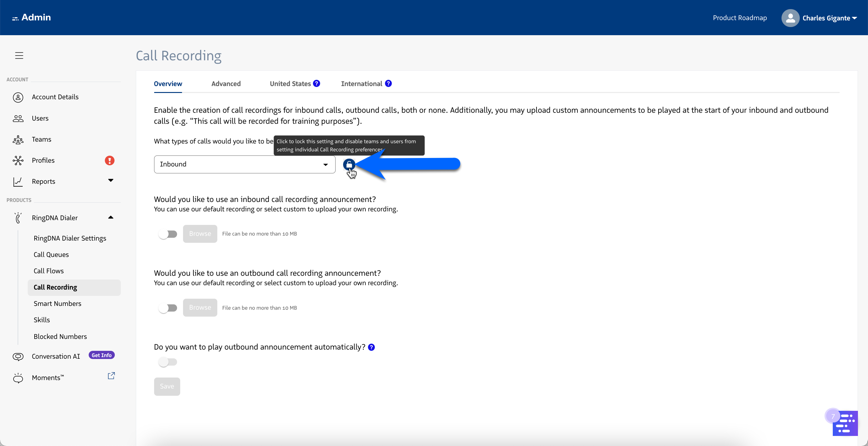Collapse the RingDNA Dialer section arrow
This screenshot has width=868, height=446.
click(x=110, y=217)
